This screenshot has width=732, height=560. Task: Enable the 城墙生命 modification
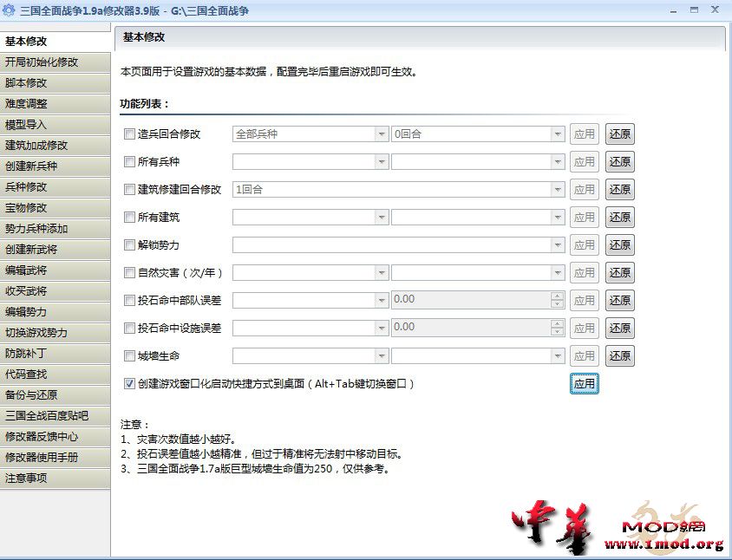pos(128,355)
